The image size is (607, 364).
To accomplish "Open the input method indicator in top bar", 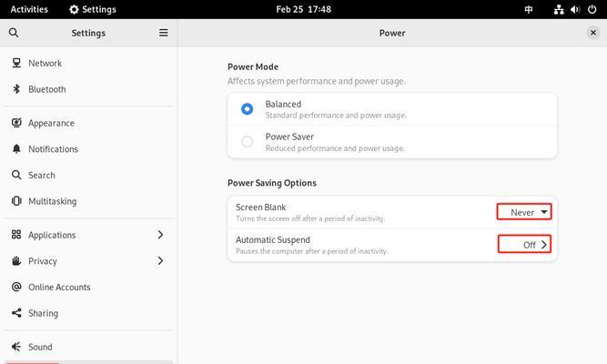I will [529, 9].
